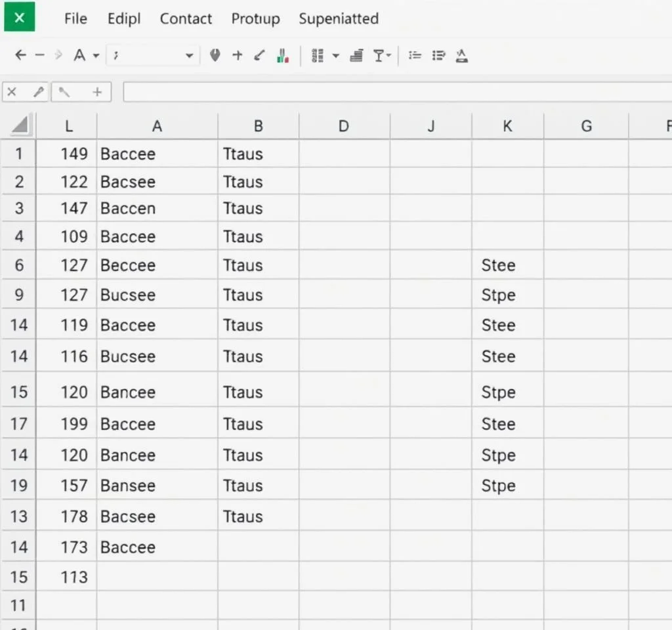The height and width of the screenshot is (630, 672).
Task: Click the bulleted list icon
Action: (415, 56)
